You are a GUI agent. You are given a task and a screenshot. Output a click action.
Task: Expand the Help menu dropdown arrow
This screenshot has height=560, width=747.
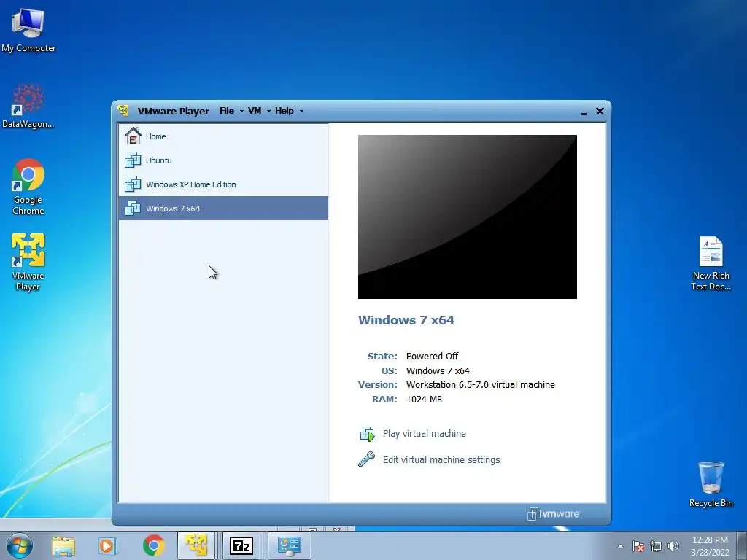(301, 112)
